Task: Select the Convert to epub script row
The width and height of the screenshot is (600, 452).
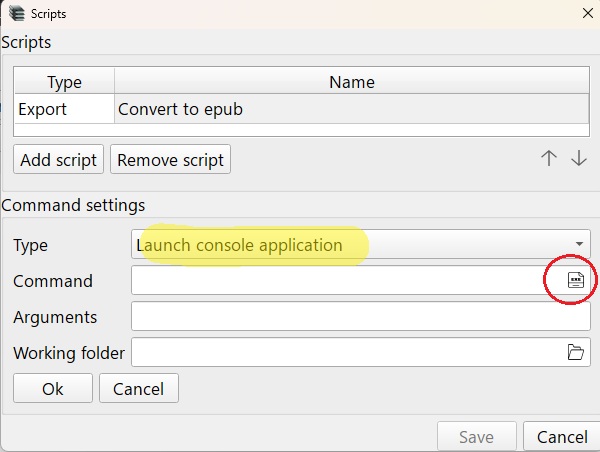Action: tap(302, 109)
